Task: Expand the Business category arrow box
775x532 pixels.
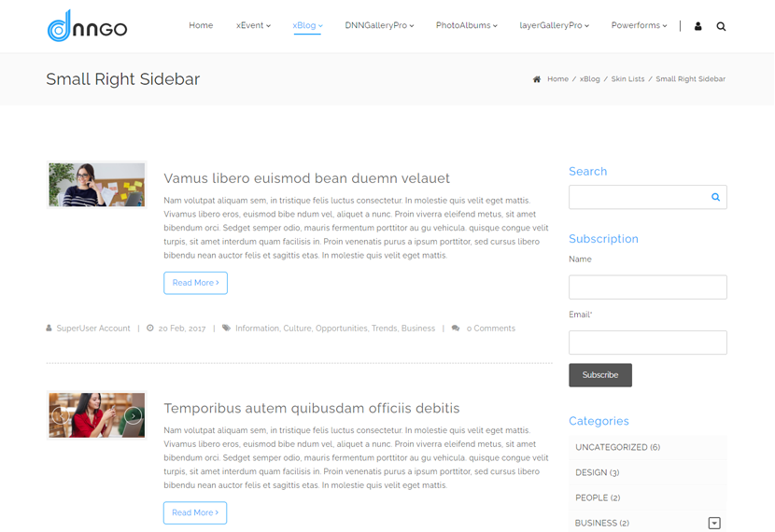Action: (714, 524)
